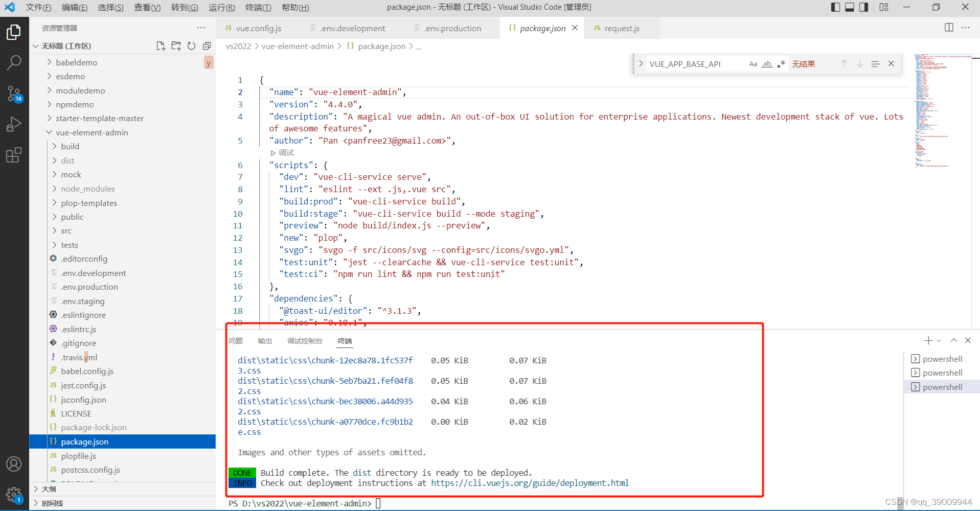The width and height of the screenshot is (980, 511).
Task: Focus the find input with VUE_APP_BASE_API
Action: 695,64
